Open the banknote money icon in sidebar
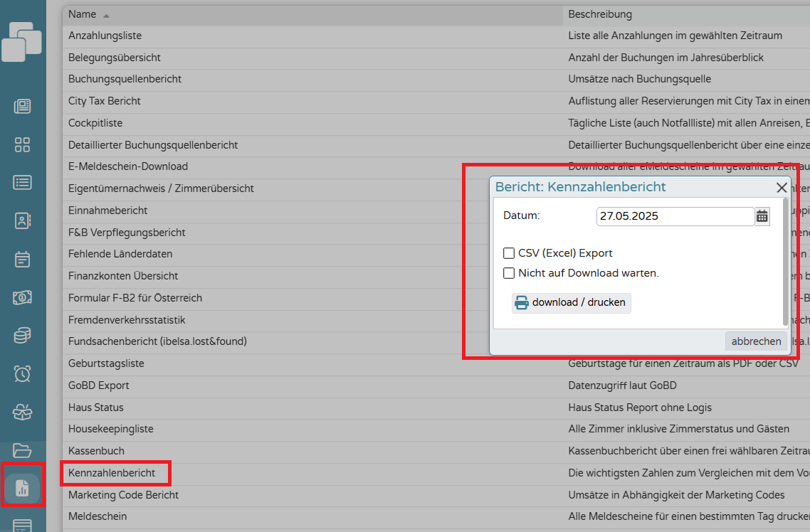 [22, 297]
